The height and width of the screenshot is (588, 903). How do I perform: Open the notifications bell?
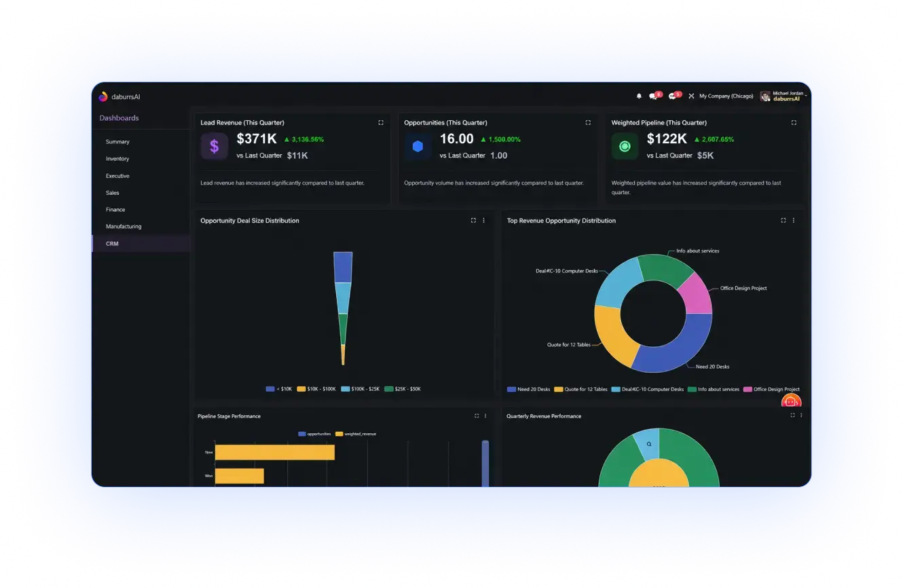pos(639,96)
